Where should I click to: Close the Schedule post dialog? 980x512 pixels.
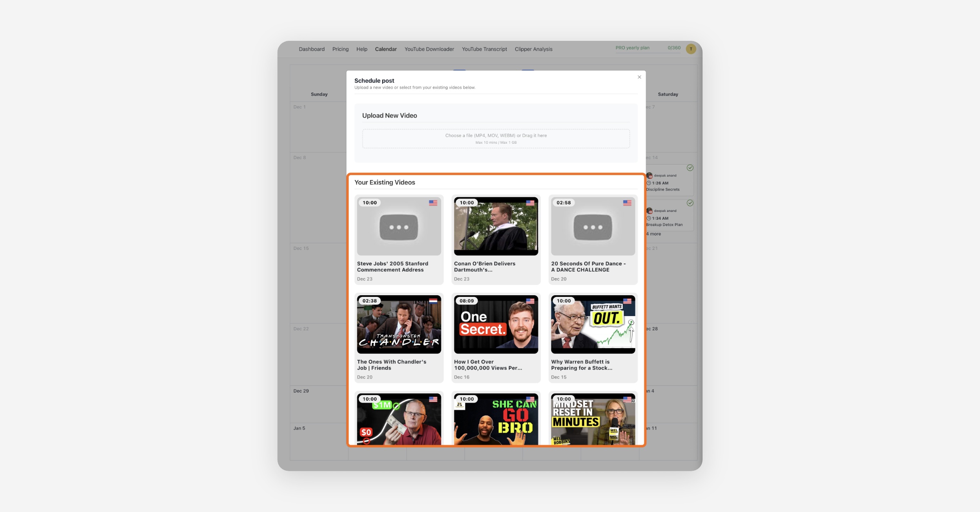tap(639, 77)
